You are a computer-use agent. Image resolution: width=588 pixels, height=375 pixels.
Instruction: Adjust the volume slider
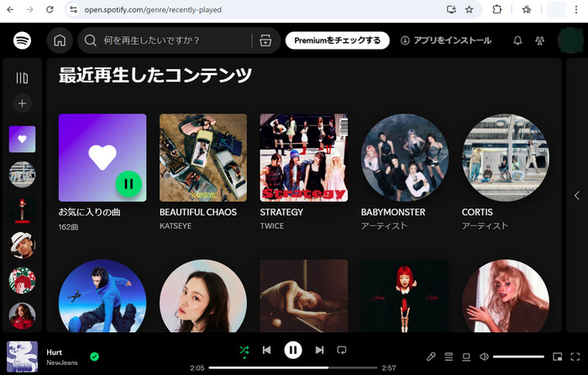pyautogui.click(x=518, y=357)
